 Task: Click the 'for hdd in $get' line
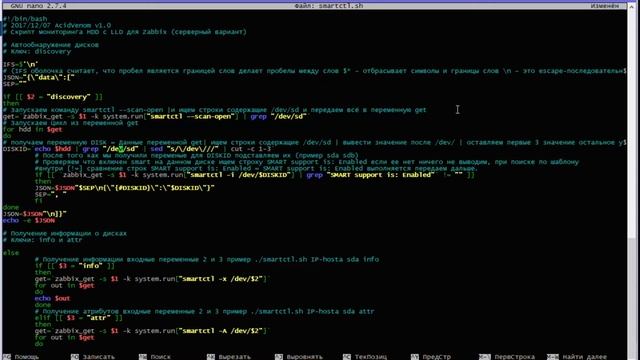click(33, 130)
